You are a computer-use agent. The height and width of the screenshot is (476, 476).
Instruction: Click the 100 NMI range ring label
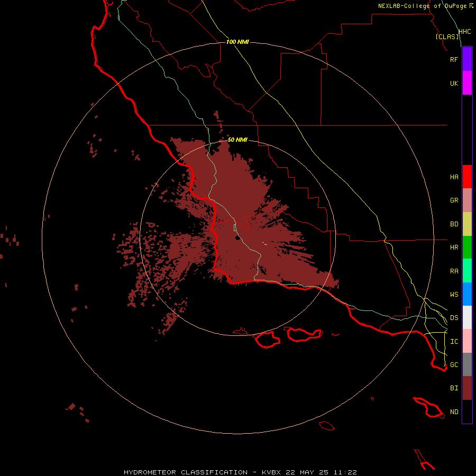(237, 42)
